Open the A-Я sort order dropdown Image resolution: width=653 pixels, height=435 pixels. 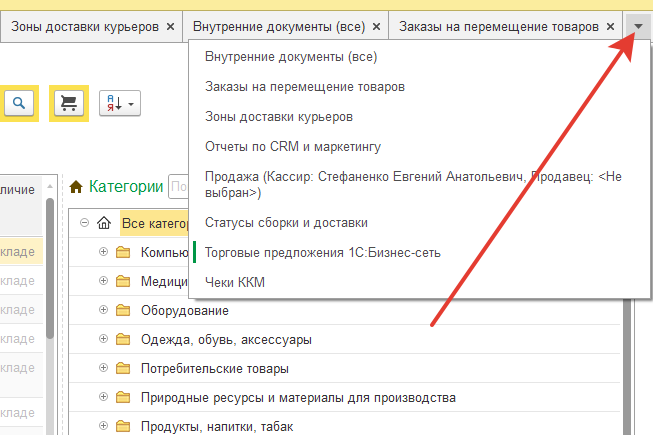(x=120, y=104)
